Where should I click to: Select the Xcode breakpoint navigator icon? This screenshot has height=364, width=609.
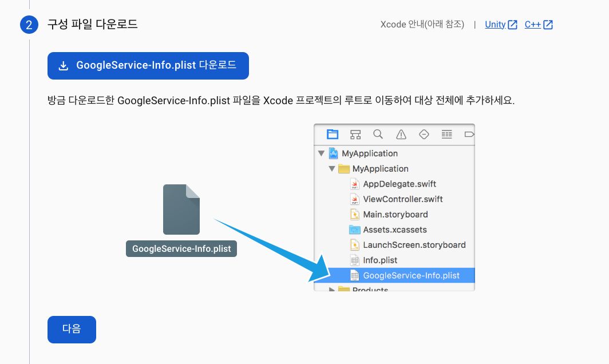[469, 134]
